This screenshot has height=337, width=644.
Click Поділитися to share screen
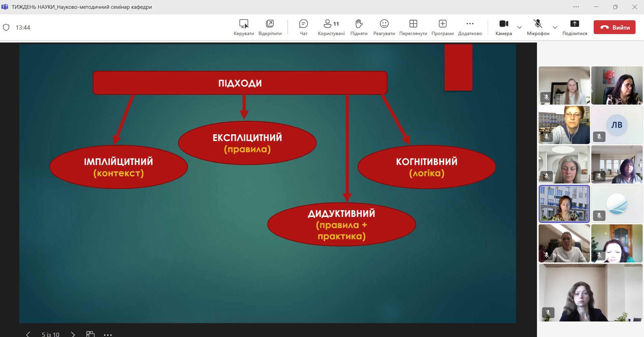(x=574, y=27)
